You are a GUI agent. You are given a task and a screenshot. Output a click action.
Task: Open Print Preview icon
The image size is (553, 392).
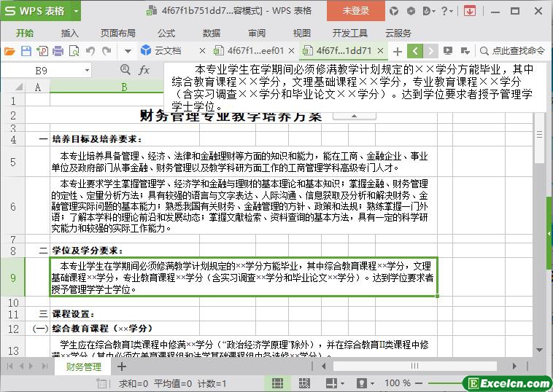pos(74,52)
